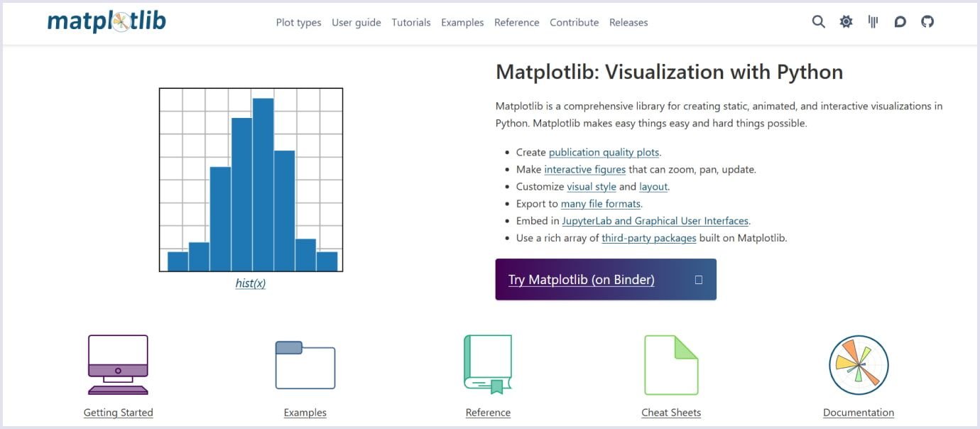Open the publication quality plots link
Image resolution: width=980 pixels, height=429 pixels.
pyautogui.click(x=604, y=152)
